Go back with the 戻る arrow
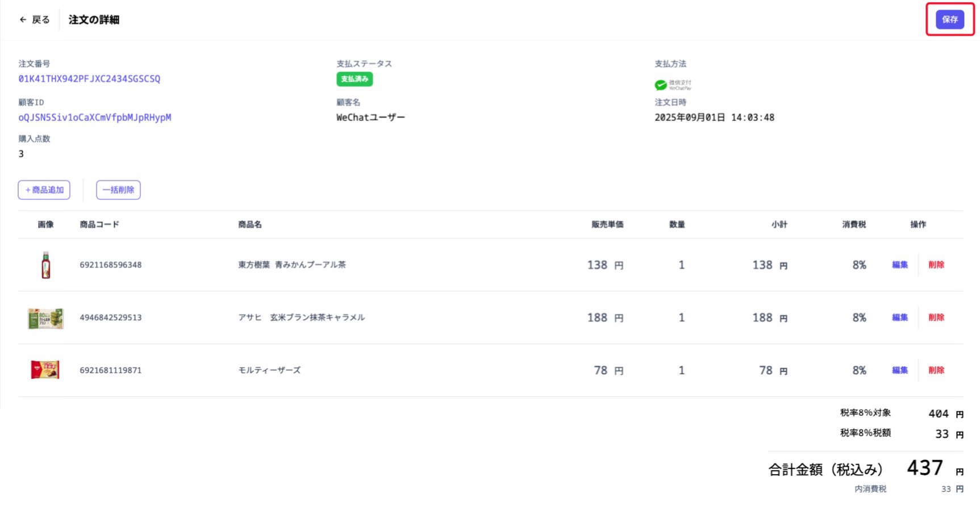This screenshot has height=510, width=980. pyautogui.click(x=34, y=20)
